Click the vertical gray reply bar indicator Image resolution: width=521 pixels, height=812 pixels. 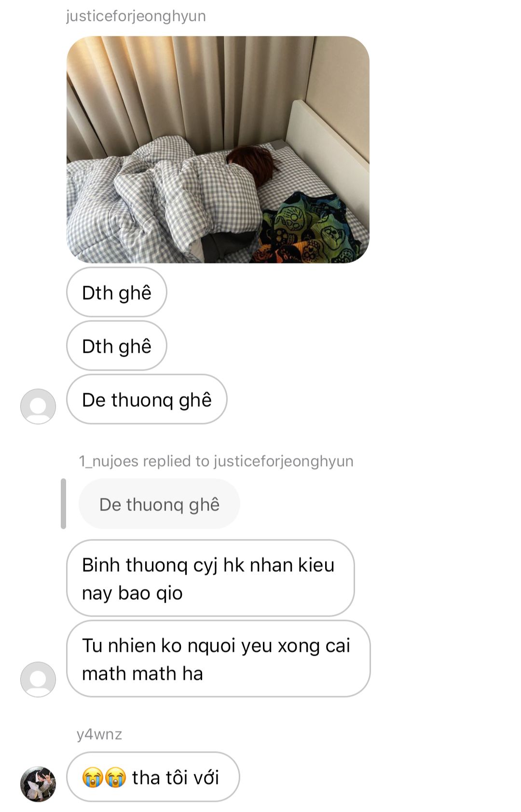point(63,504)
